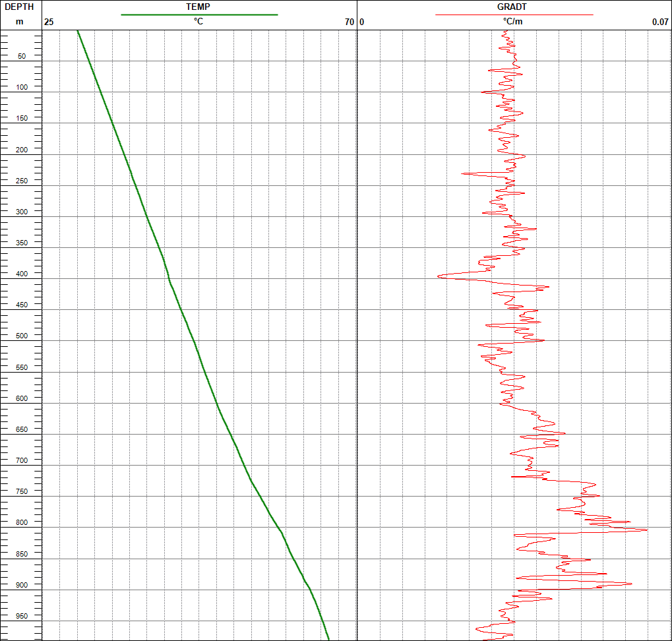Click the red GRADT legend line
Image resolution: width=672 pixels, height=641 pixels.
[514, 15]
